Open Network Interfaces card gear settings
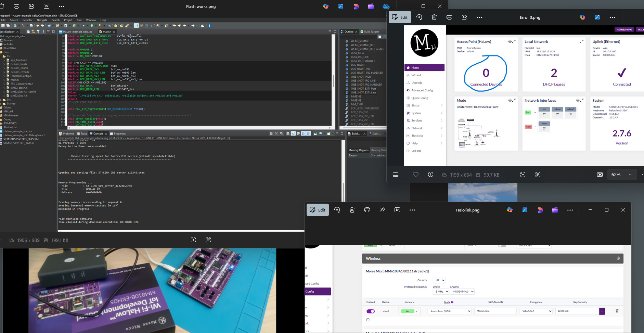644x333 pixels. 578,100
